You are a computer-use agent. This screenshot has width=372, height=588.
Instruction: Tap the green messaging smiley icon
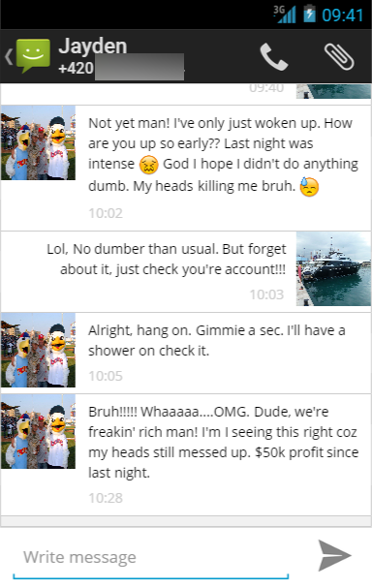coord(33,56)
